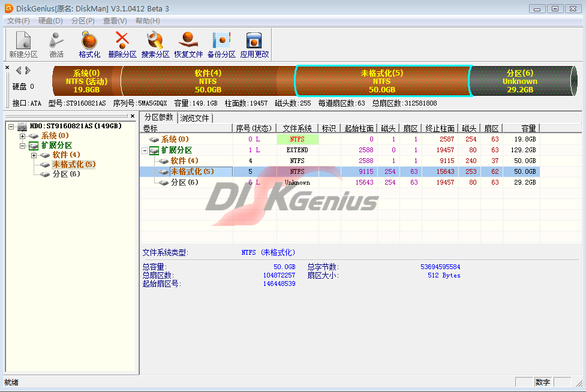Close the disk bar with the x
586x392 pixels.
pos(7,68)
